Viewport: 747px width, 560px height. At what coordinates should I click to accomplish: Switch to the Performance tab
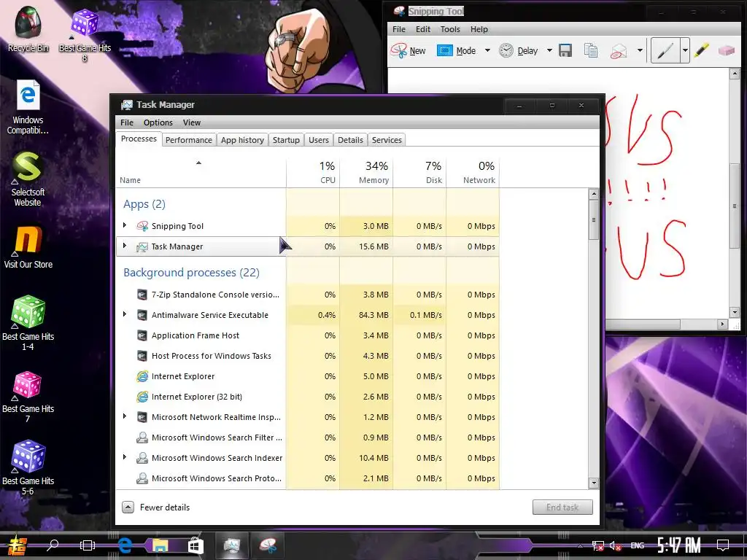click(189, 140)
